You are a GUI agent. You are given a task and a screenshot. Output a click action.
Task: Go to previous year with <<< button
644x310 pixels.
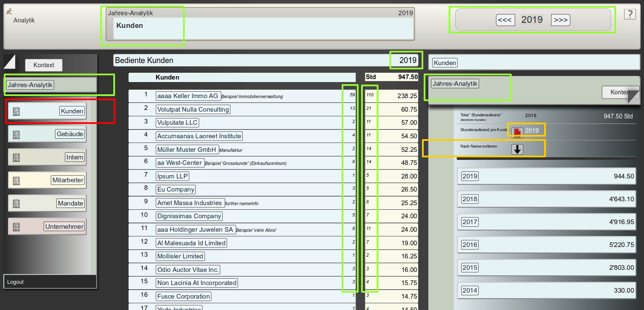pos(505,20)
